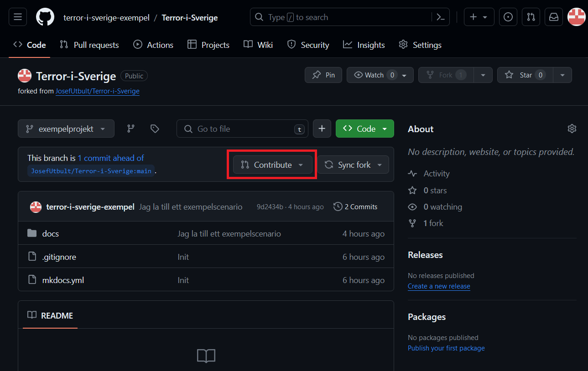588x371 pixels.
Task: Open the 2 Commits history link
Action: (x=355, y=206)
